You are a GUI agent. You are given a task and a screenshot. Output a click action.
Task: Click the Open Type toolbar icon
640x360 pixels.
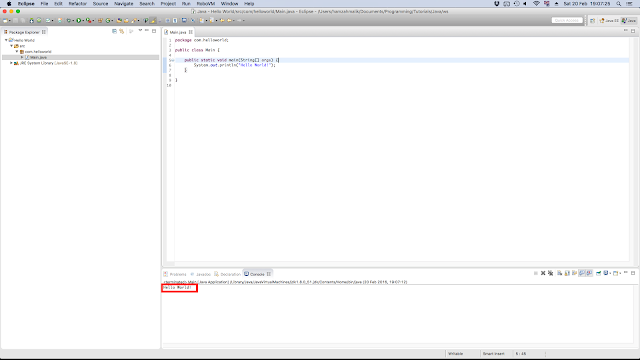point(119,20)
